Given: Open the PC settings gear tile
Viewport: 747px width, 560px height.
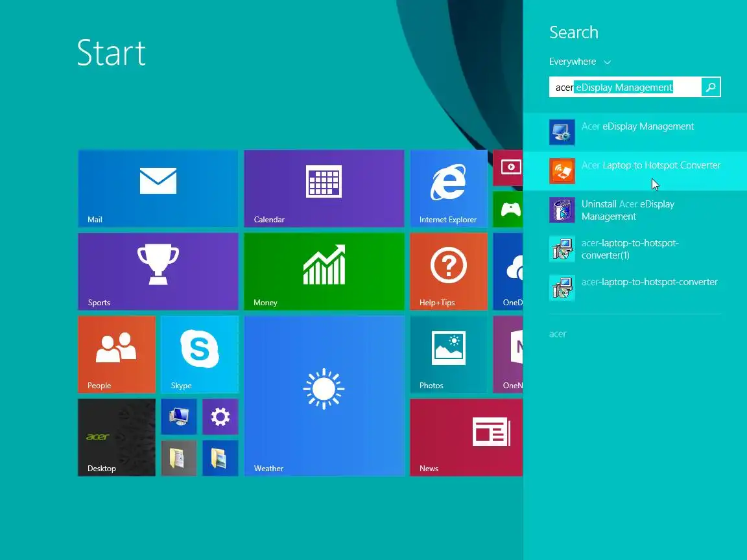Looking at the screenshot, I should pyautogui.click(x=220, y=417).
